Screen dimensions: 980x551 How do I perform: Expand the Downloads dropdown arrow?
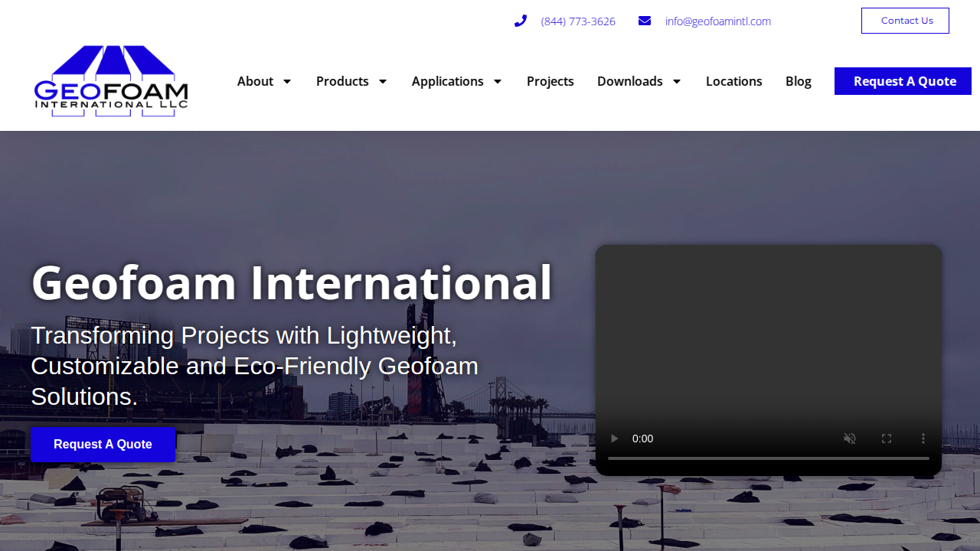click(677, 81)
